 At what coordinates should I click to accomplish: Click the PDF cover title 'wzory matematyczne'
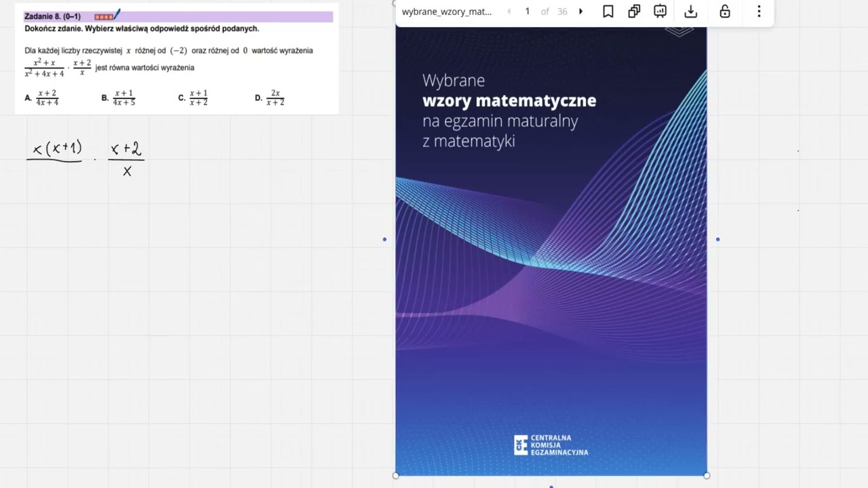pos(509,101)
